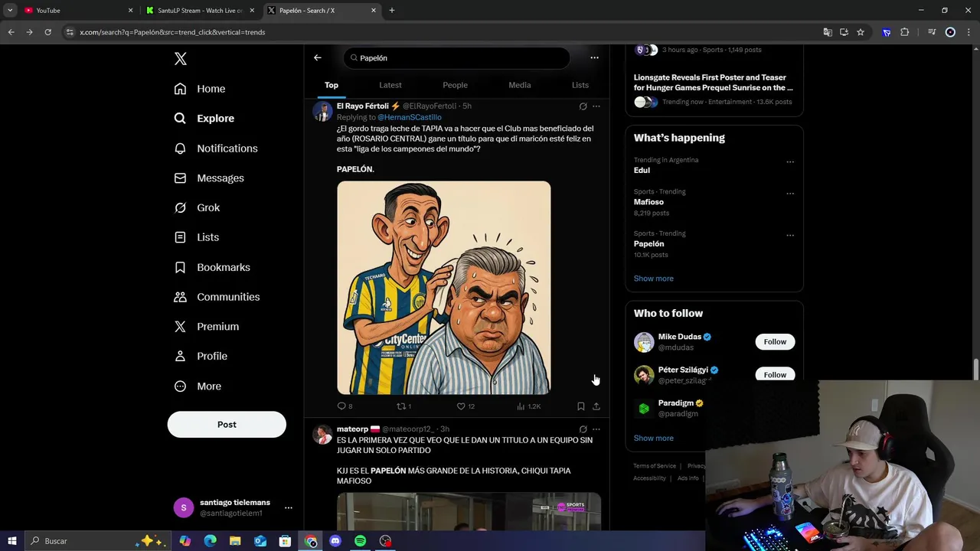Share the El Rayo Fértoli post

[596, 406]
